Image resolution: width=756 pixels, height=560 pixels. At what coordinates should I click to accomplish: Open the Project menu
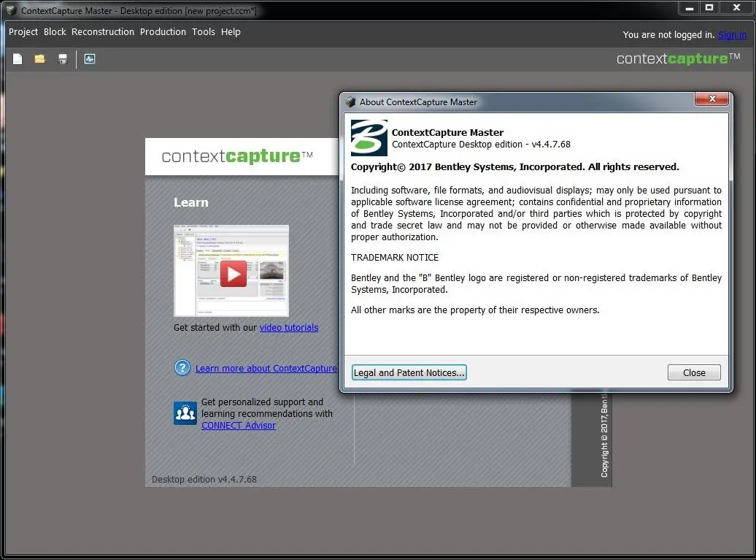click(x=23, y=32)
